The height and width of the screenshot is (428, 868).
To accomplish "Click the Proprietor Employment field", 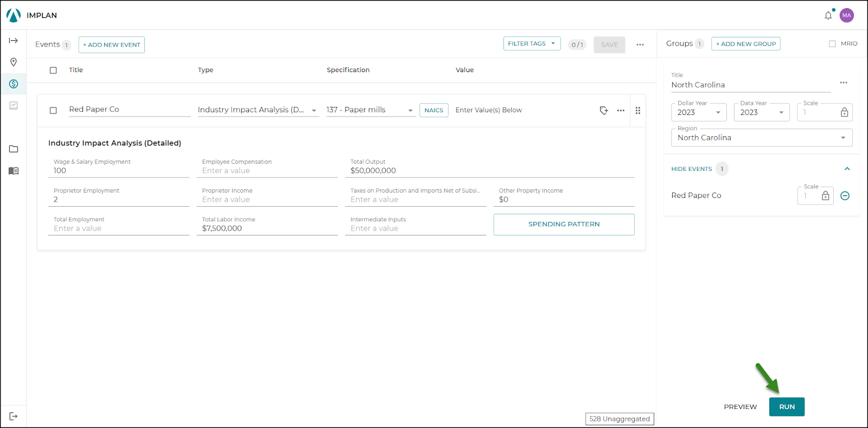I will (119, 196).
